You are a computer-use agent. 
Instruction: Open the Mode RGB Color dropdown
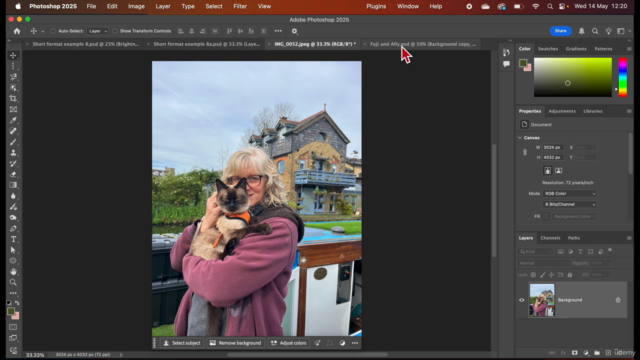click(x=570, y=193)
